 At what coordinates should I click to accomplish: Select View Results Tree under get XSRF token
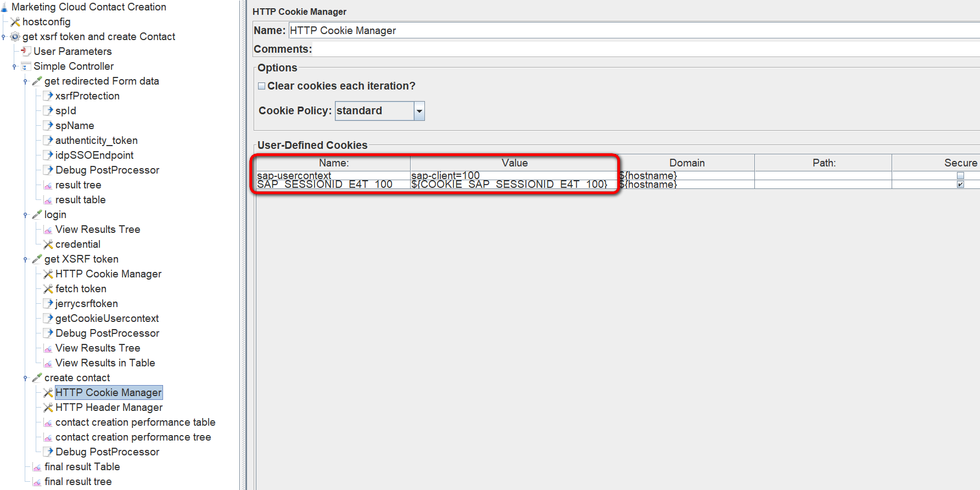(x=98, y=348)
